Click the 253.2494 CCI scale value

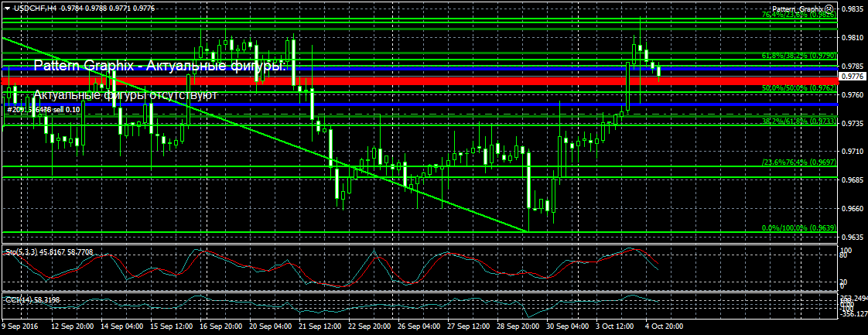854,298
